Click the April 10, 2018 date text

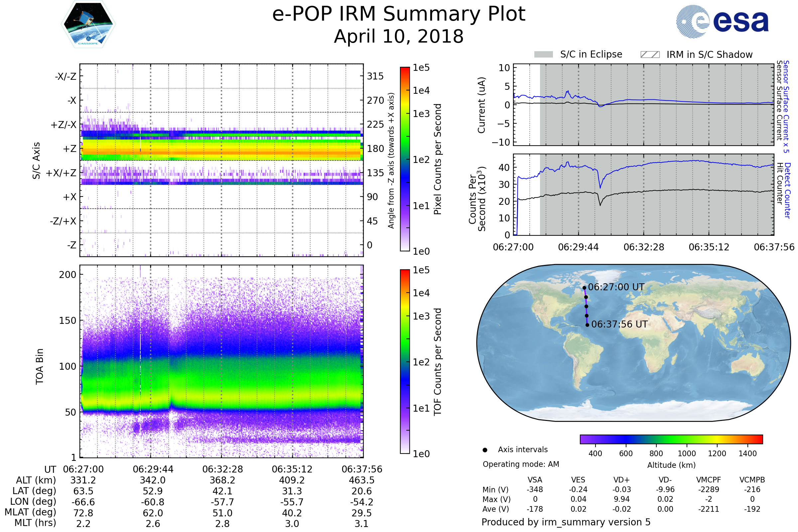tap(399, 37)
